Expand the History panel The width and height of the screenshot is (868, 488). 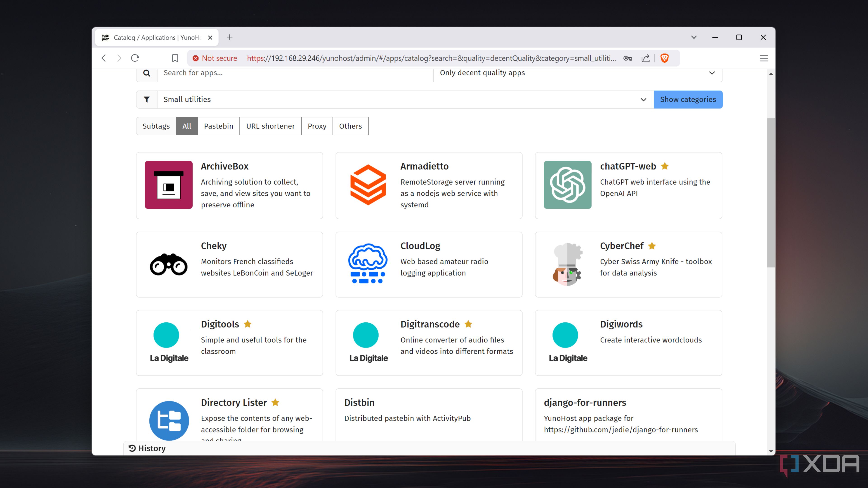click(429, 448)
